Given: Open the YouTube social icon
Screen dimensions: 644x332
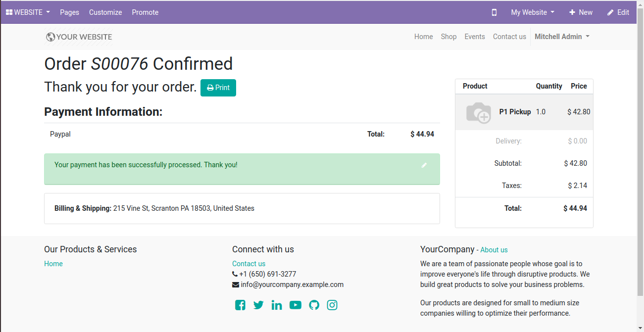Looking at the screenshot, I should click(296, 305).
